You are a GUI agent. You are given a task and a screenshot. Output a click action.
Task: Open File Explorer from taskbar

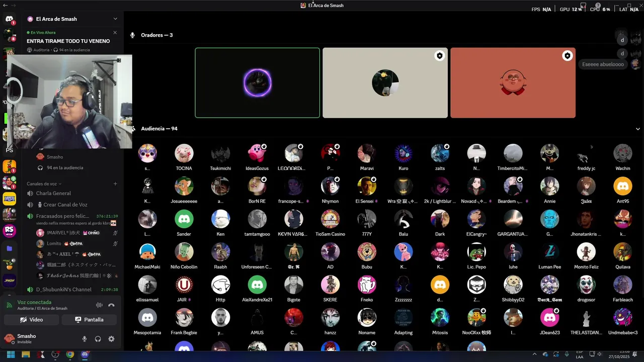tap(26, 354)
